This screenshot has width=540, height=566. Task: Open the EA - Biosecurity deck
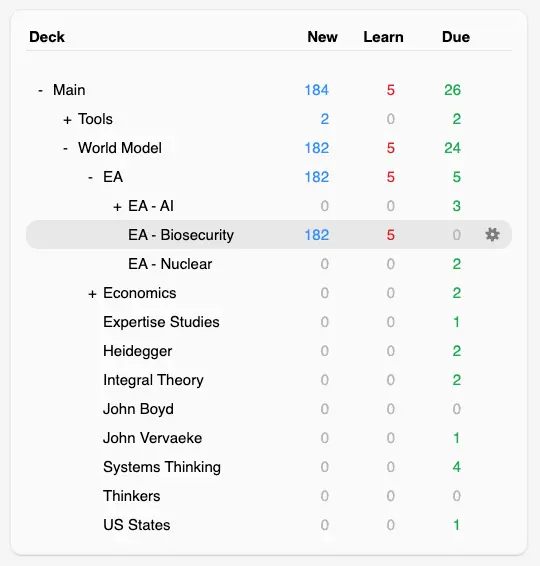(181, 235)
